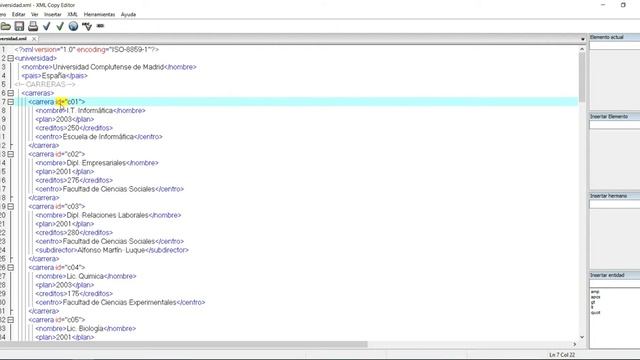
Task: Open the Ayuda menu
Action: [x=128, y=14]
